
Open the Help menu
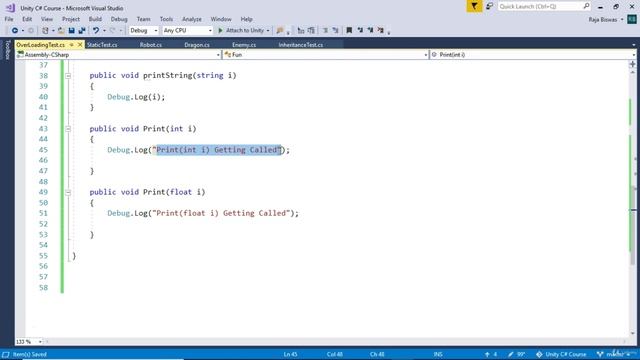click(x=246, y=19)
